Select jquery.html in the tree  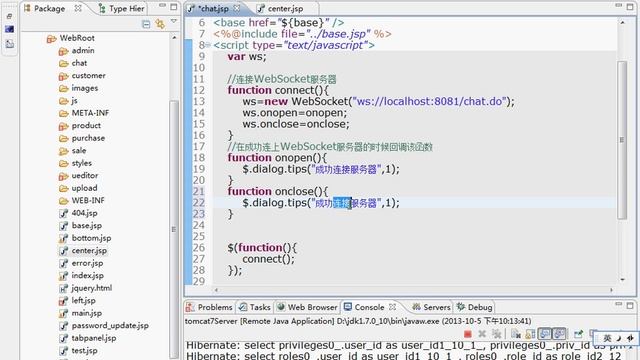86,288
